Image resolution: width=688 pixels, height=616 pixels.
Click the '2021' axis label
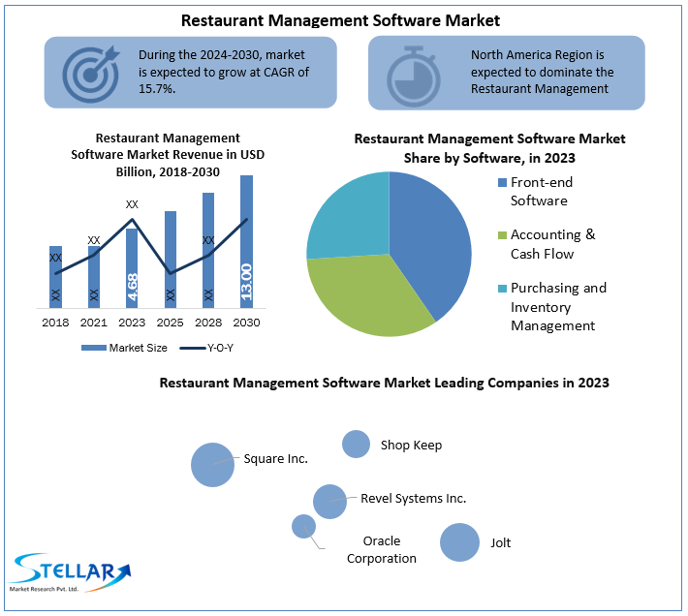(x=94, y=323)
